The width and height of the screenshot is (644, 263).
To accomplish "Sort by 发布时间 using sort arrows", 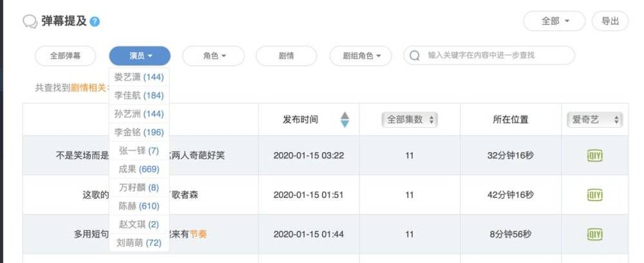I will tap(345, 120).
